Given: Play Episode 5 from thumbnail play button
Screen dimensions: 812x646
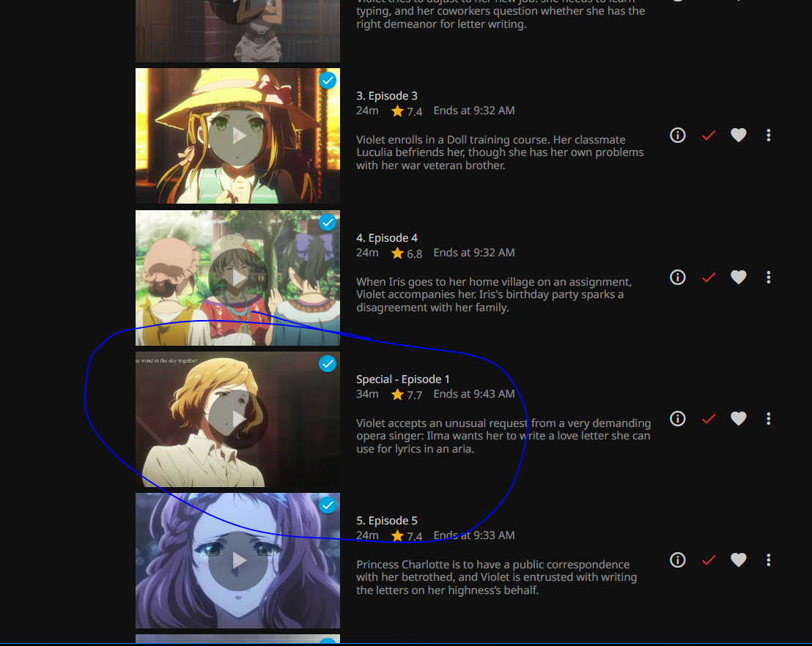Looking at the screenshot, I should click(x=237, y=560).
